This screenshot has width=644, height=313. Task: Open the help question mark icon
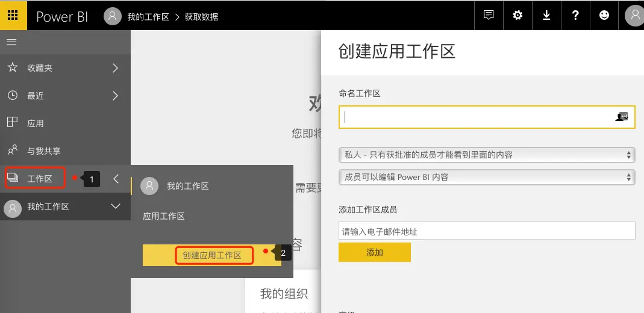(575, 16)
